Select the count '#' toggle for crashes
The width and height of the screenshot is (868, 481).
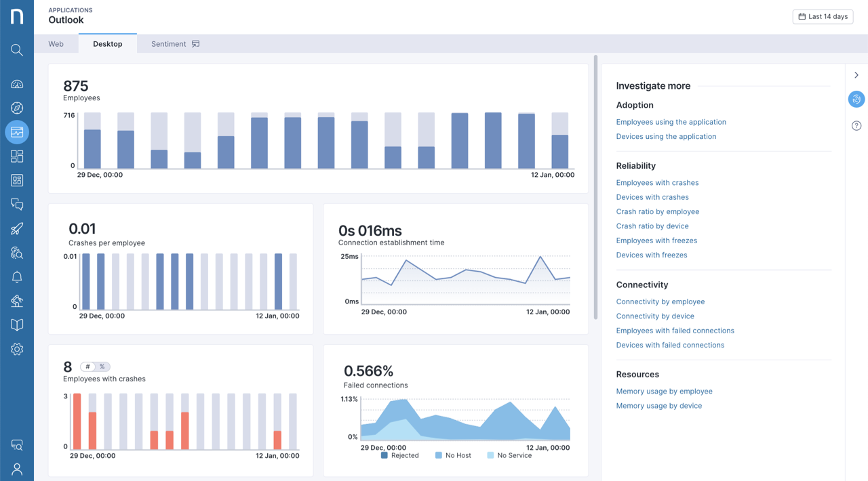89,367
